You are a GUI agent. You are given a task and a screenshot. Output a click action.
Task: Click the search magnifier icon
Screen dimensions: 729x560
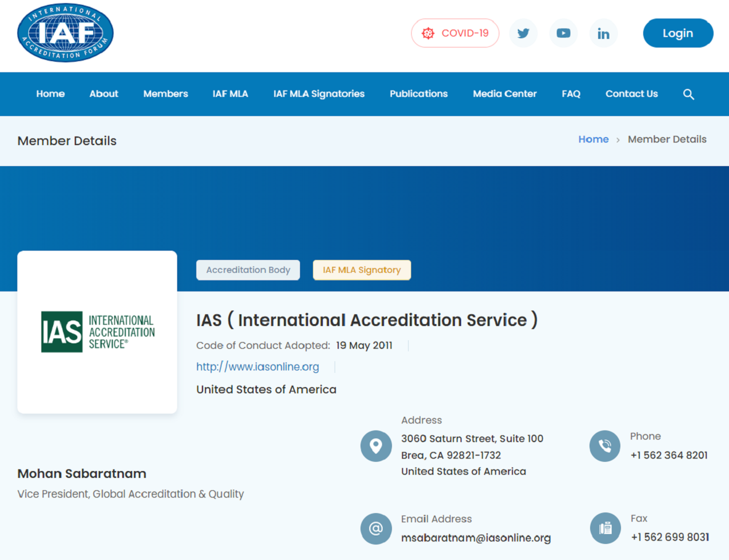point(688,94)
